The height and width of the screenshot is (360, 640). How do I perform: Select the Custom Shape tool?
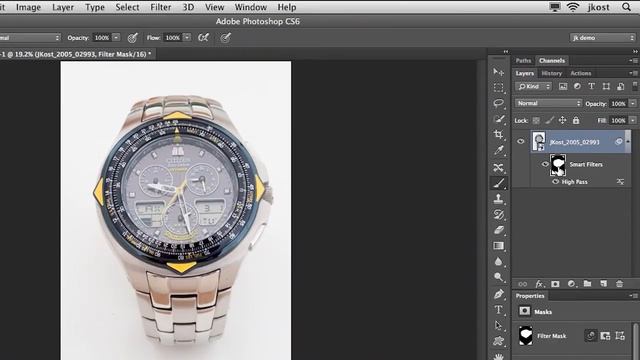[x=498, y=341]
